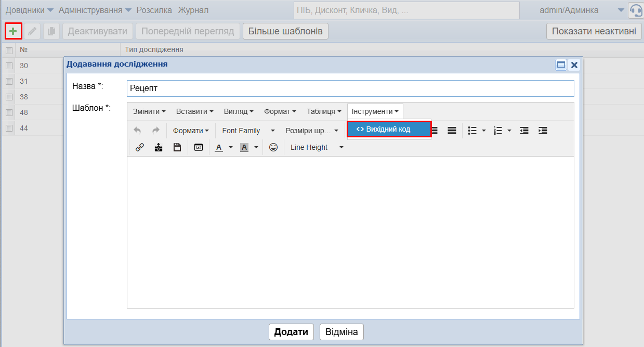Toggle the select-all header checkbox
This screenshot has width=644, height=347.
point(9,50)
